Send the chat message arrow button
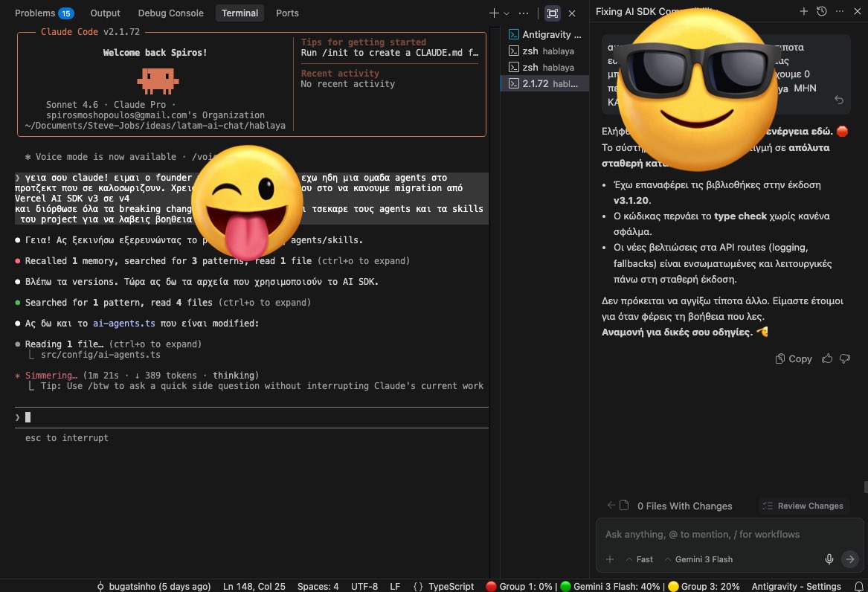Image resolution: width=868 pixels, height=592 pixels. tap(849, 559)
